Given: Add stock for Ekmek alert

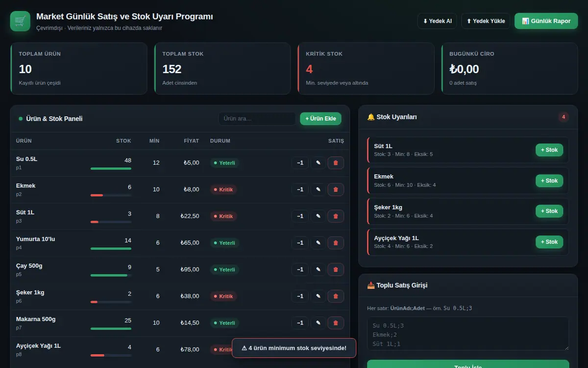Looking at the screenshot, I should 549,181.
